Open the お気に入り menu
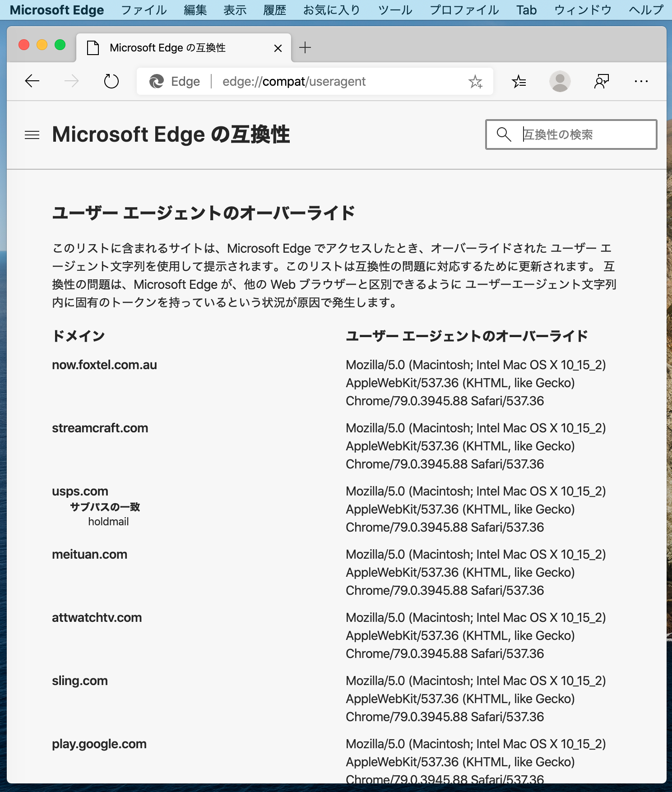Viewport: 672px width, 792px height. [x=332, y=10]
